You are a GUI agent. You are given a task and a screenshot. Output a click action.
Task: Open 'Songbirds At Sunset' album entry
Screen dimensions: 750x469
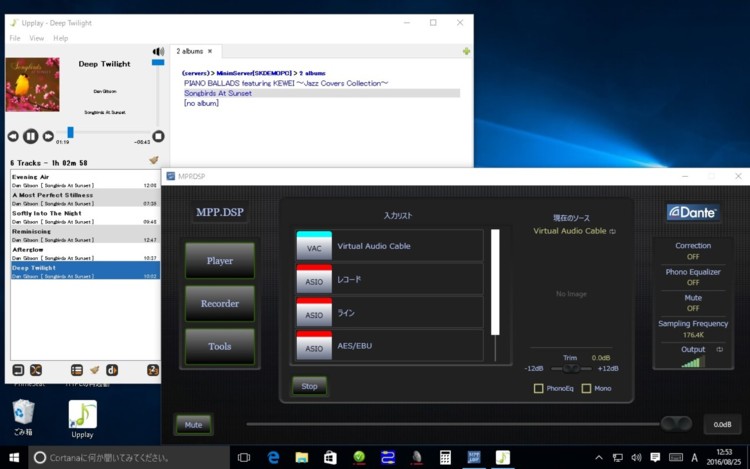coord(218,93)
